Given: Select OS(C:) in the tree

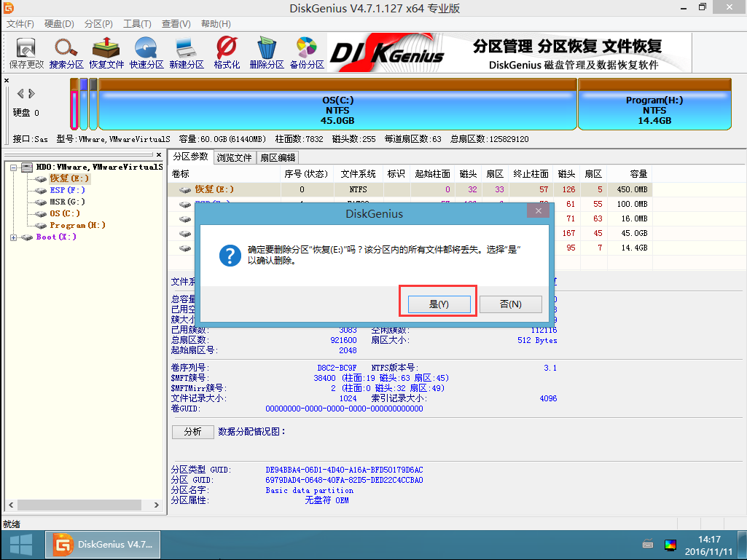Looking at the screenshot, I should [x=65, y=213].
